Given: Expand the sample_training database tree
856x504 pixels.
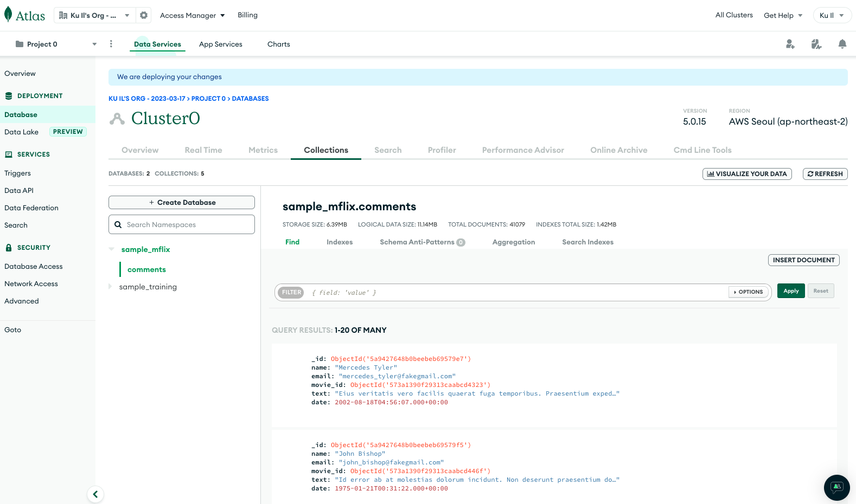Looking at the screenshot, I should [110, 287].
